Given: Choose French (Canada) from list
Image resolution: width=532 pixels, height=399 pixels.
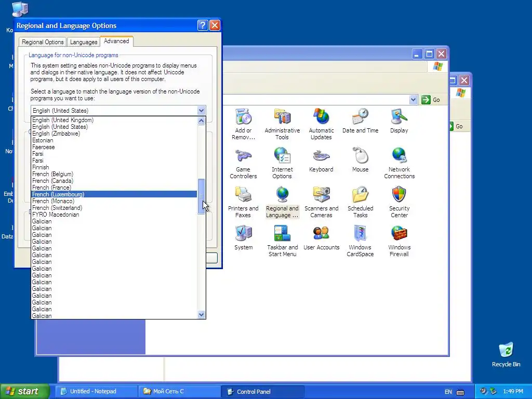Looking at the screenshot, I should pos(114,181).
